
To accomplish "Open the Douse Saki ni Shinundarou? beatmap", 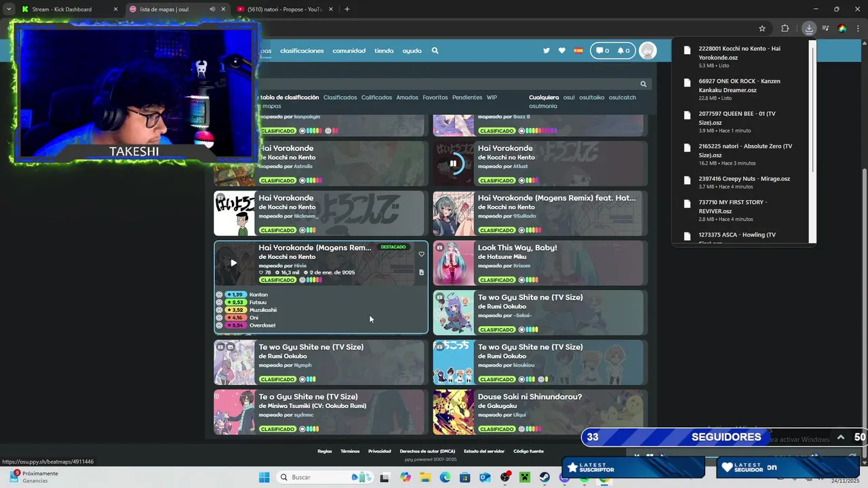I will (x=530, y=396).
